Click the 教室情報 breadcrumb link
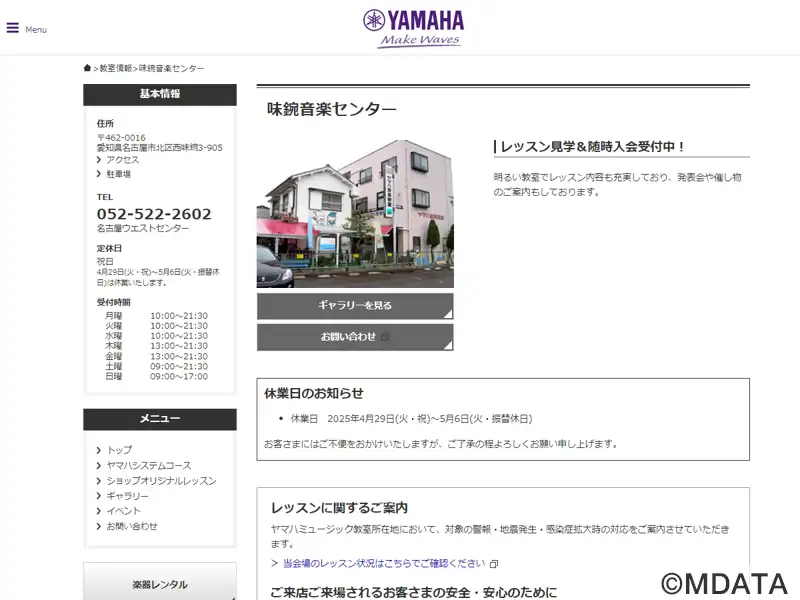This screenshot has height=600, width=800. pyautogui.click(x=116, y=68)
